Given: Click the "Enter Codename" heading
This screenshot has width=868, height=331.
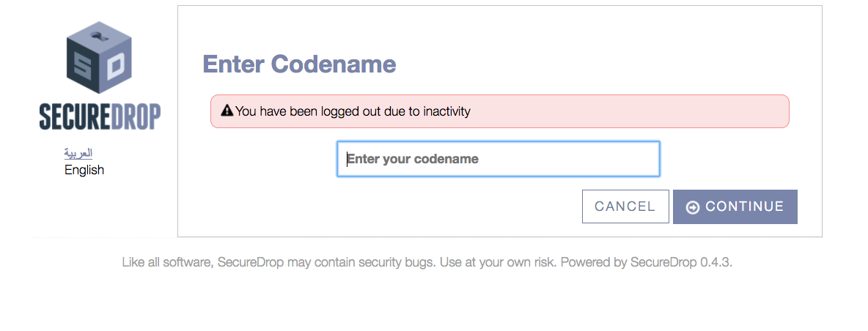Looking at the screenshot, I should pos(300,64).
